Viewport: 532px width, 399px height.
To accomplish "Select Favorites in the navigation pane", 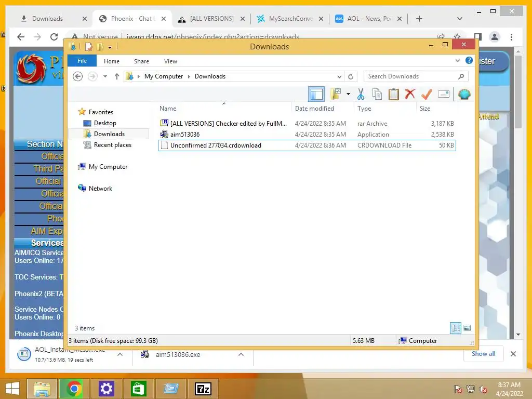I will (x=101, y=112).
